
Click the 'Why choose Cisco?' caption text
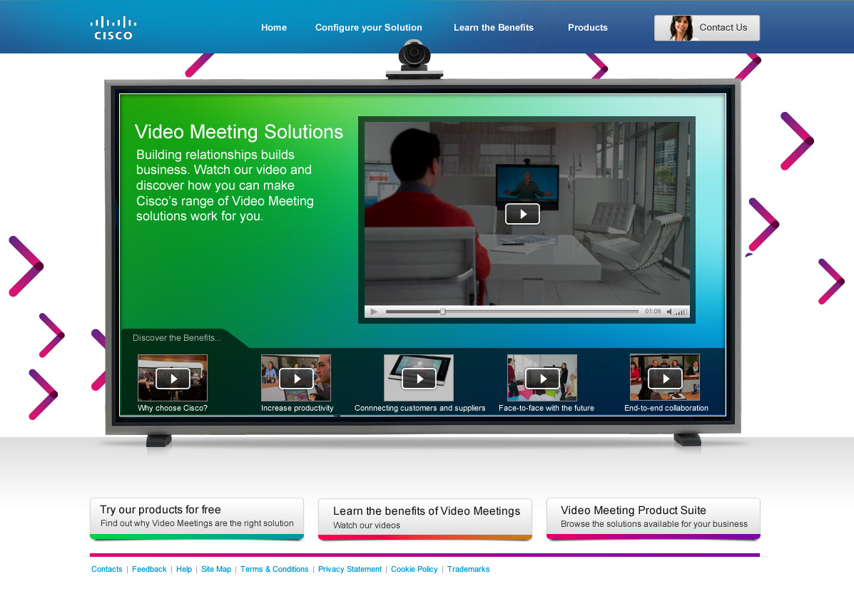(173, 408)
